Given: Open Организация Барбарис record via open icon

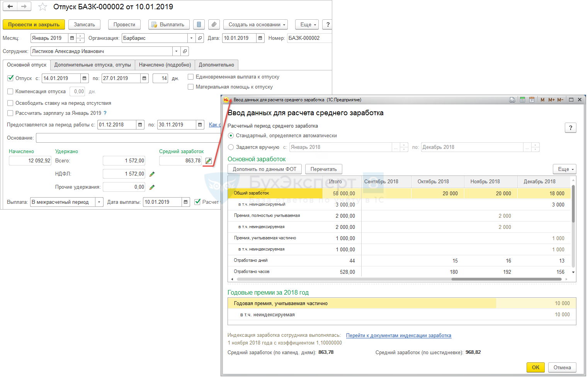Looking at the screenshot, I should [200, 38].
